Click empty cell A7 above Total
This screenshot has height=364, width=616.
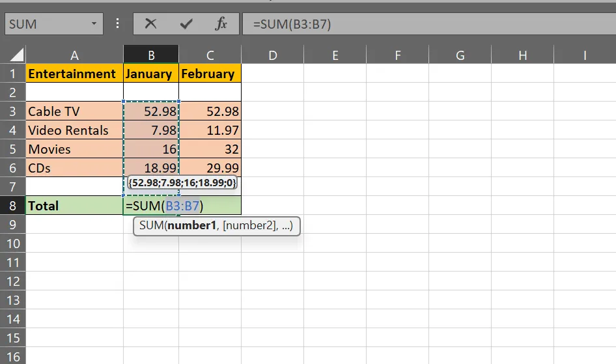point(75,186)
